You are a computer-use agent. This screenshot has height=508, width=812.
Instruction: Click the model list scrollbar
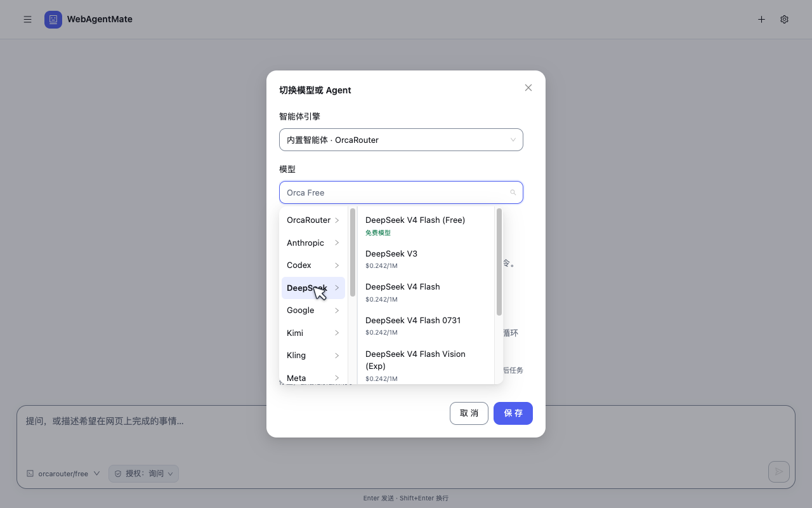(499, 262)
